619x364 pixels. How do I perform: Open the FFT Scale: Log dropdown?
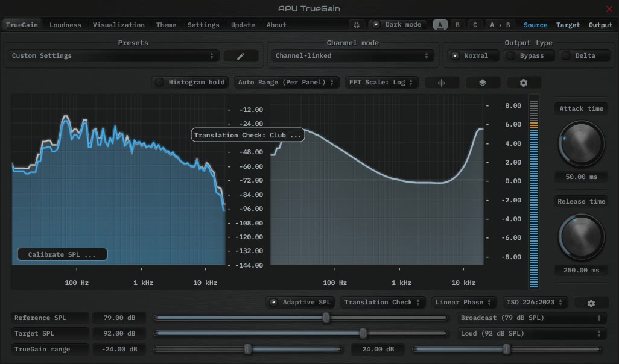coord(381,82)
